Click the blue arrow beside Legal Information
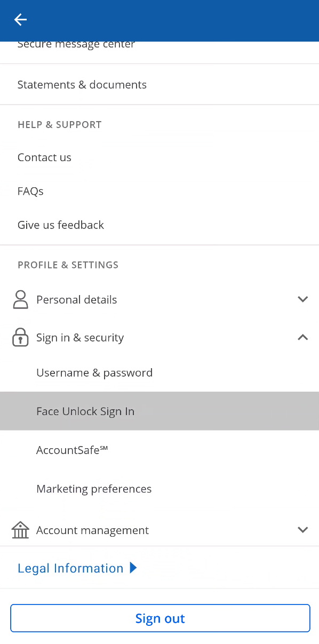Viewport: 319px width, 644px height. tap(133, 568)
